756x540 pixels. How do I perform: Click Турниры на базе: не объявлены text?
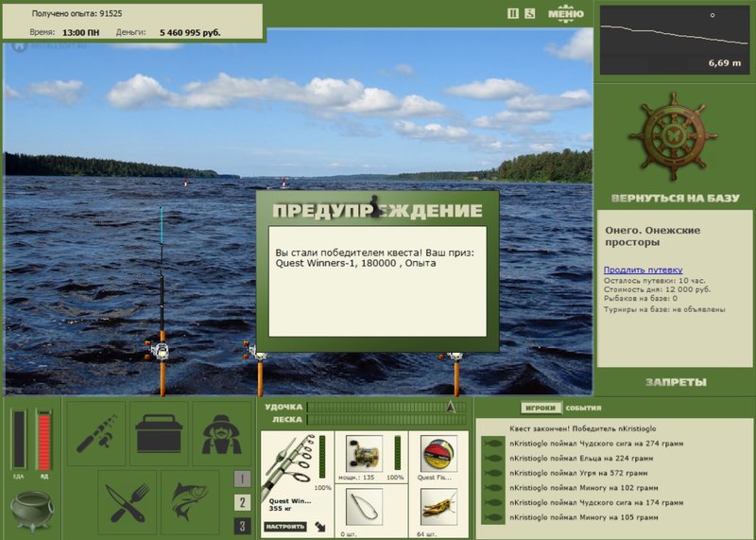(664, 309)
